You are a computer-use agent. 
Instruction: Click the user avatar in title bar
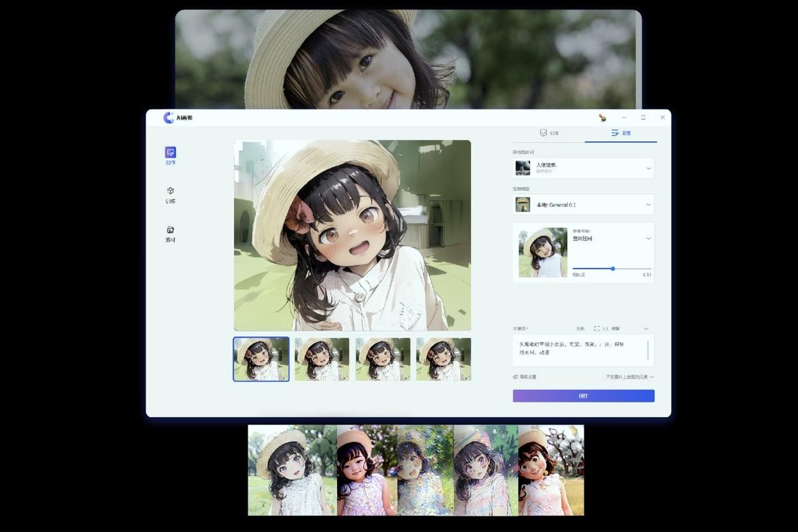tap(602, 118)
